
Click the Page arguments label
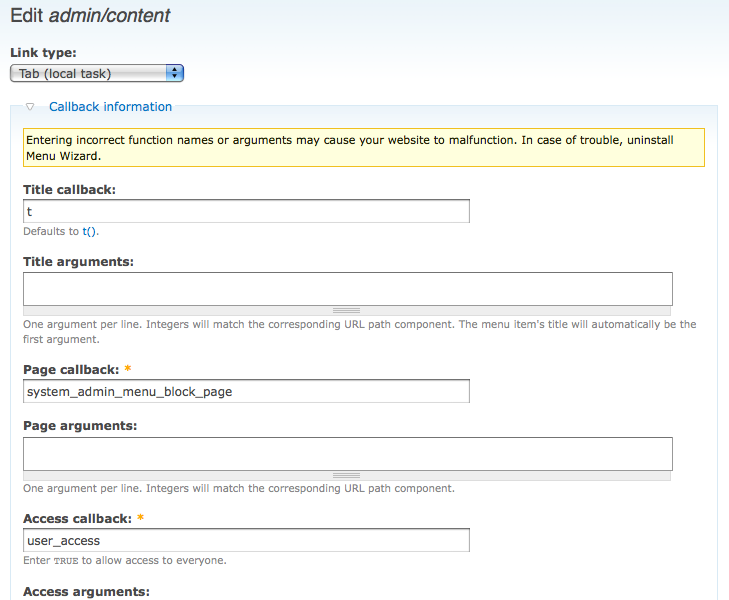80,425
